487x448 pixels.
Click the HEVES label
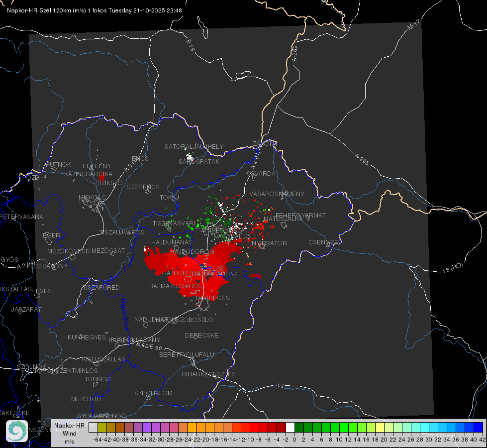(x=42, y=291)
